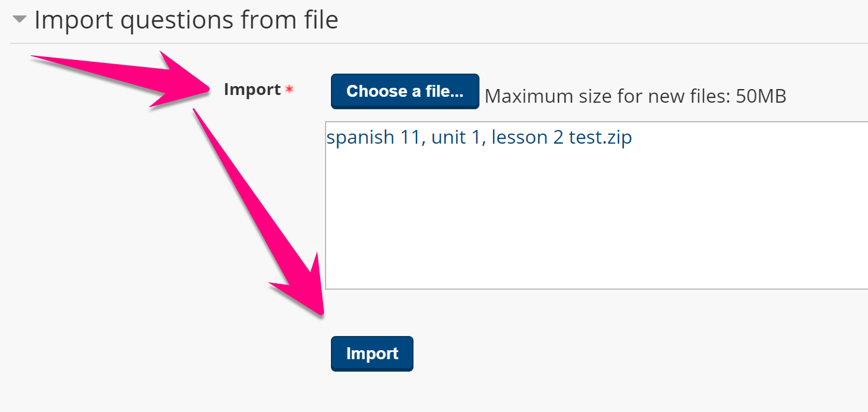Click the 'Import questions from file' heading
Screen dimensions: 868x412
click(x=186, y=20)
